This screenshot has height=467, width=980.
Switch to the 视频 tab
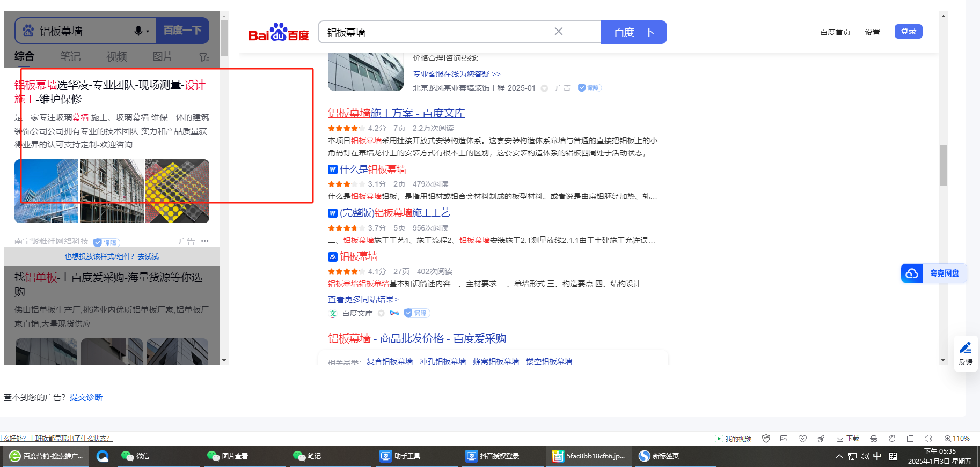coord(116,56)
